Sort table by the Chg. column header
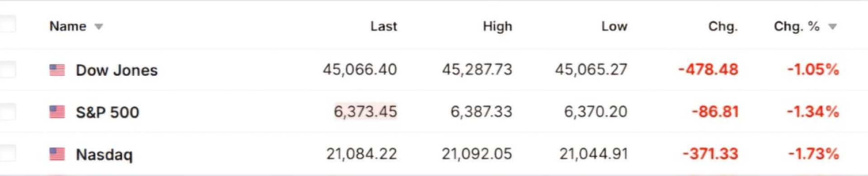 723,27
